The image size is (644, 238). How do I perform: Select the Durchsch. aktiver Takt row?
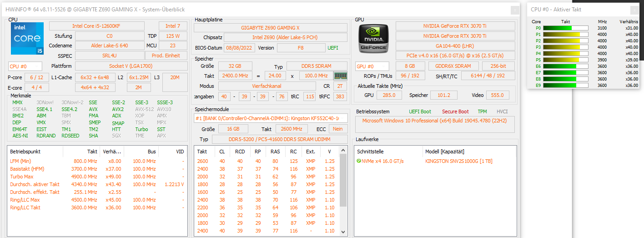[97, 184]
